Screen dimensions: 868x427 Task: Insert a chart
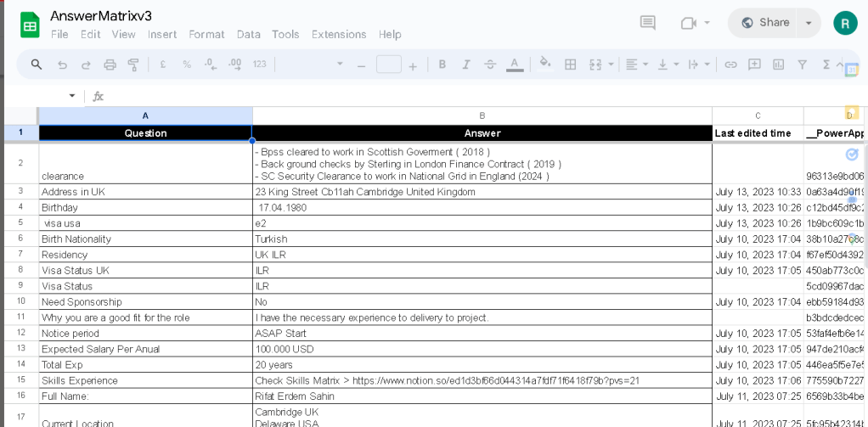[778, 65]
